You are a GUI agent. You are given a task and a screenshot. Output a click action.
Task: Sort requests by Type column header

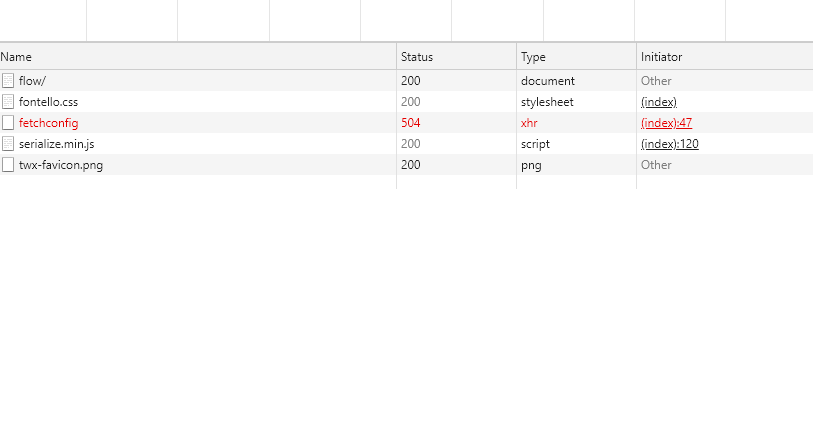point(533,57)
